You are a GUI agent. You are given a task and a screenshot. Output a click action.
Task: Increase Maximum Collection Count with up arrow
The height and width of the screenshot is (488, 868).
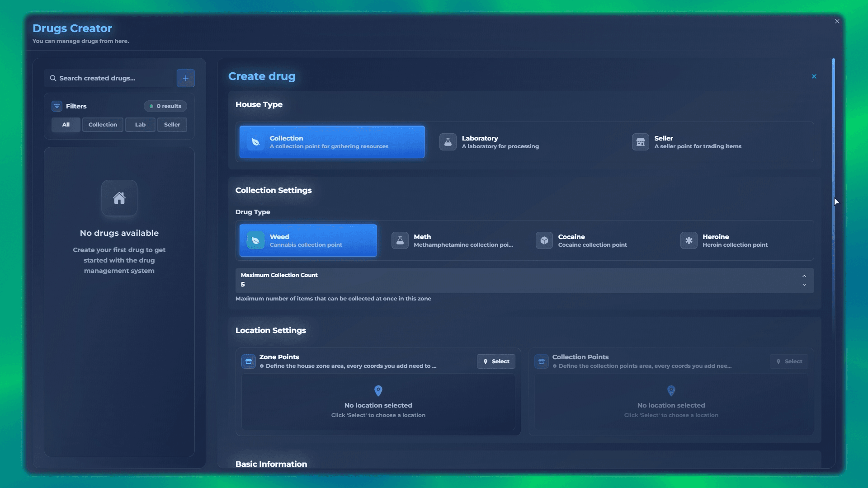pyautogui.click(x=804, y=276)
